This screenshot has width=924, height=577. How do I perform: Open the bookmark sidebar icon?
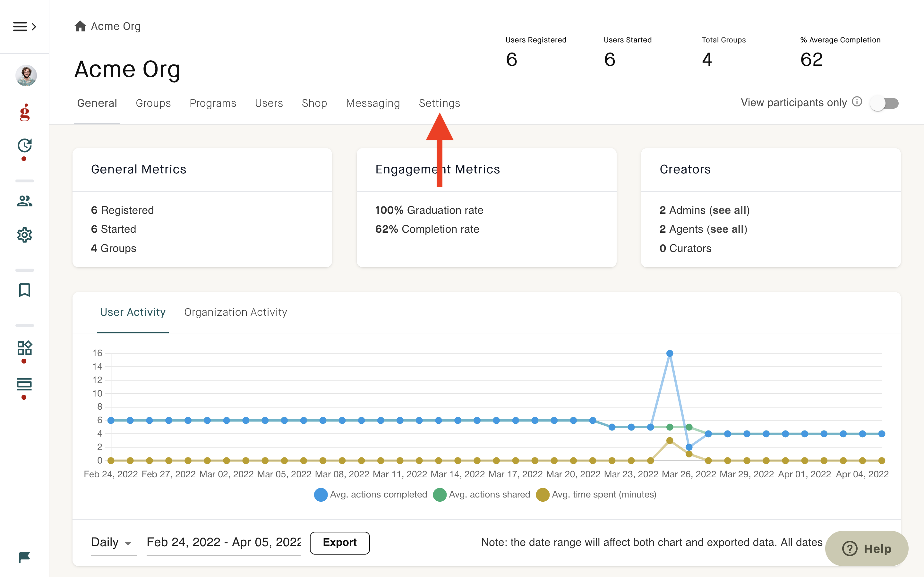point(24,290)
